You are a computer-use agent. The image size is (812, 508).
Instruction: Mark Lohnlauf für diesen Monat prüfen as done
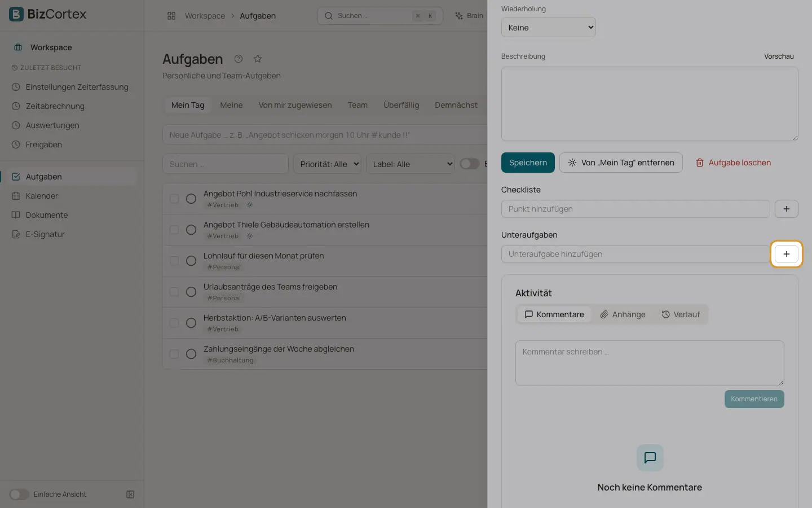(x=191, y=261)
